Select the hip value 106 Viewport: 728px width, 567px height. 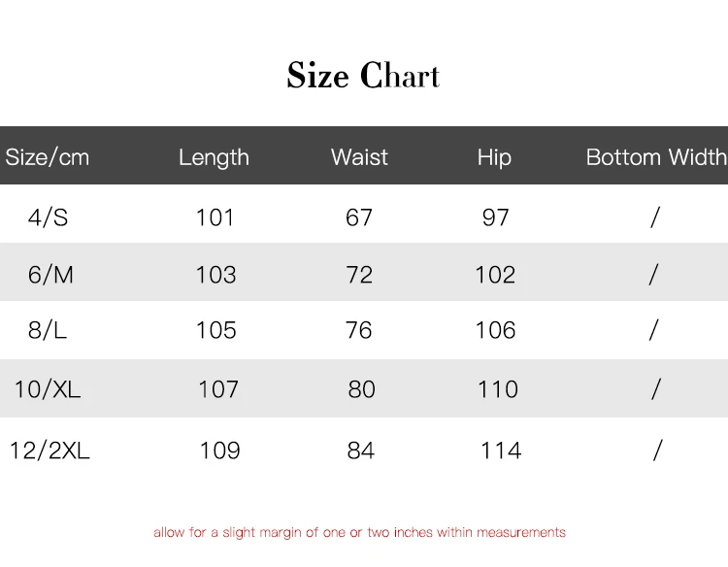[x=495, y=330]
